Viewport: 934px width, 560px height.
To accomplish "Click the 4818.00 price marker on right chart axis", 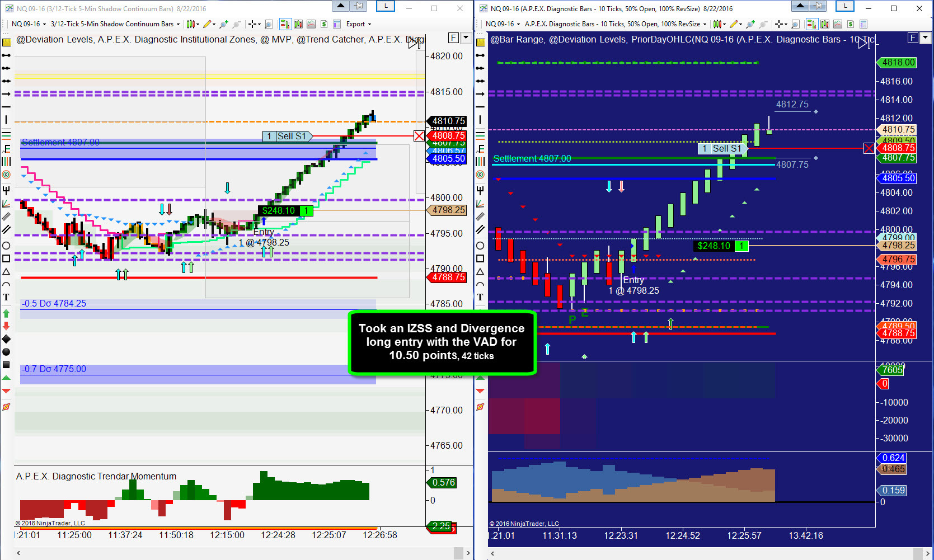I will pos(897,63).
